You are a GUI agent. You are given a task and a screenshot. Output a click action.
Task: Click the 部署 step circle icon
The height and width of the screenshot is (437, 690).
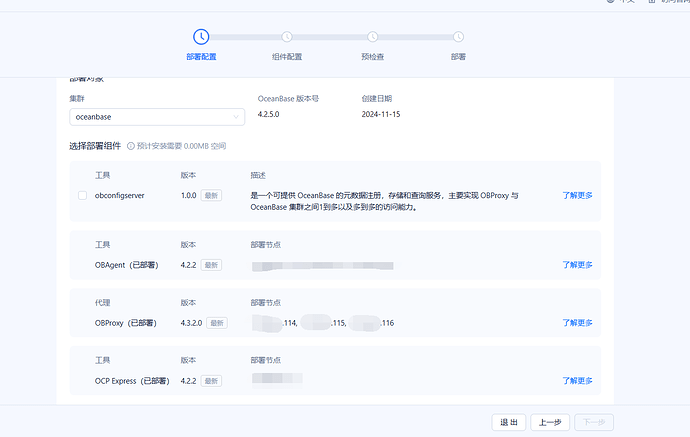click(x=459, y=37)
